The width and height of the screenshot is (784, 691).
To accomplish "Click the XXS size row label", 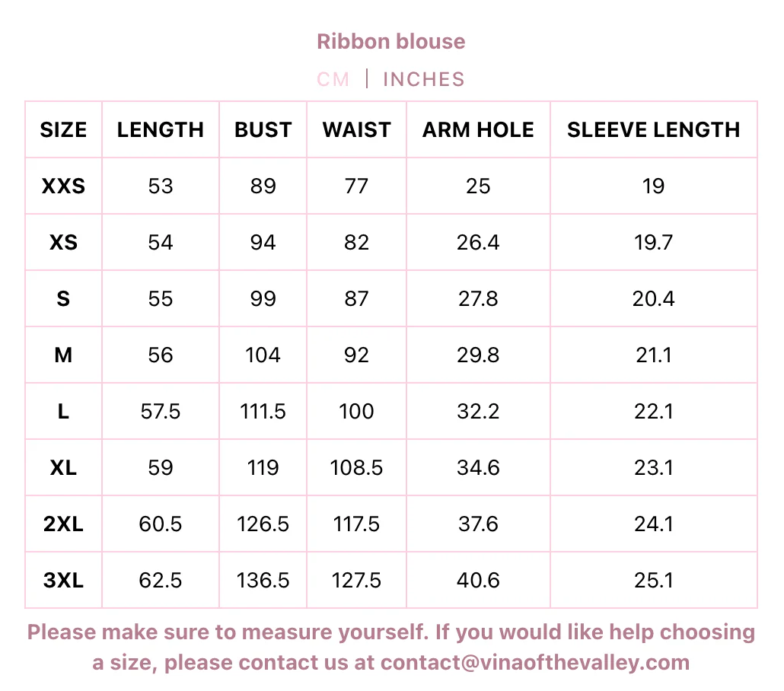I will [x=63, y=186].
